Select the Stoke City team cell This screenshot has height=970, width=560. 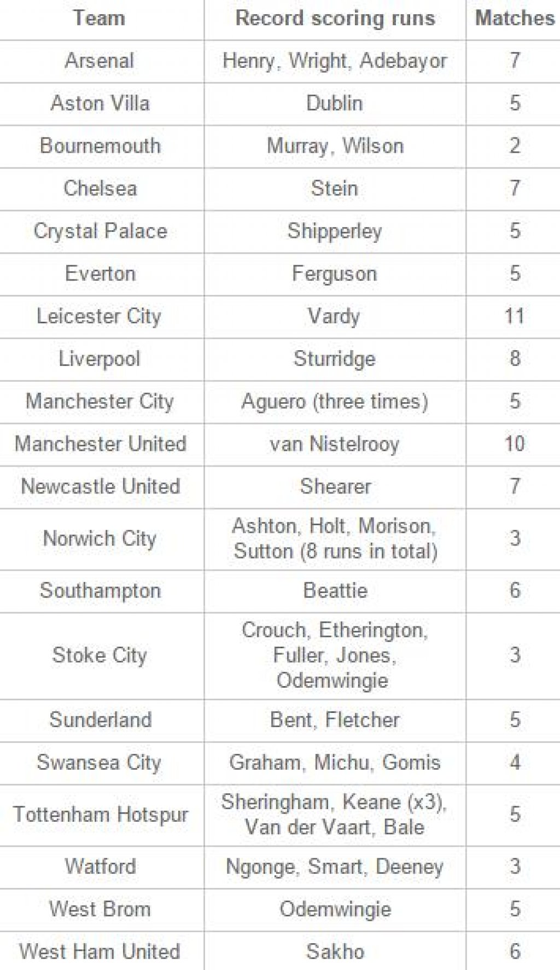click(x=100, y=655)
